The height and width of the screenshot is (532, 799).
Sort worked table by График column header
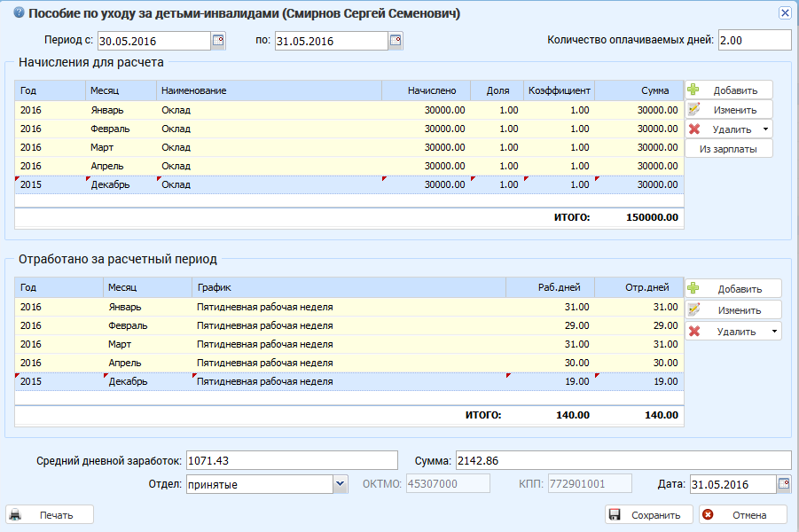[349, 287]
